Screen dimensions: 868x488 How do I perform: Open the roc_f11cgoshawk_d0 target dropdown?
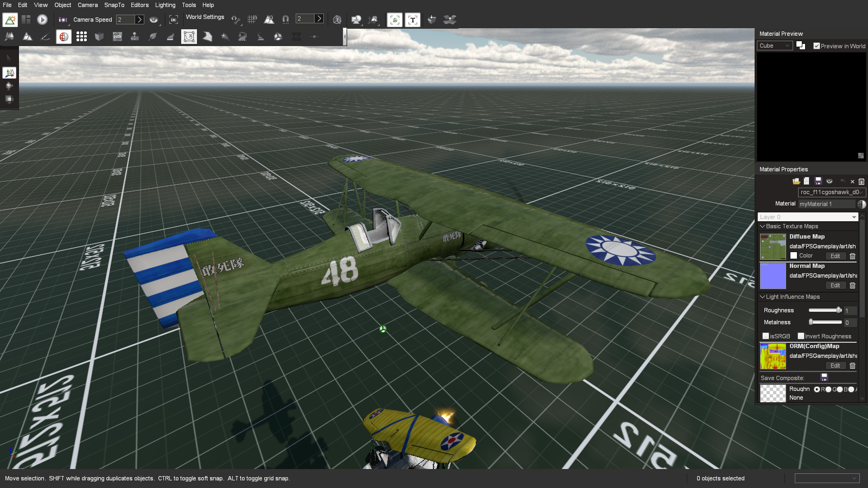[832, 192]
